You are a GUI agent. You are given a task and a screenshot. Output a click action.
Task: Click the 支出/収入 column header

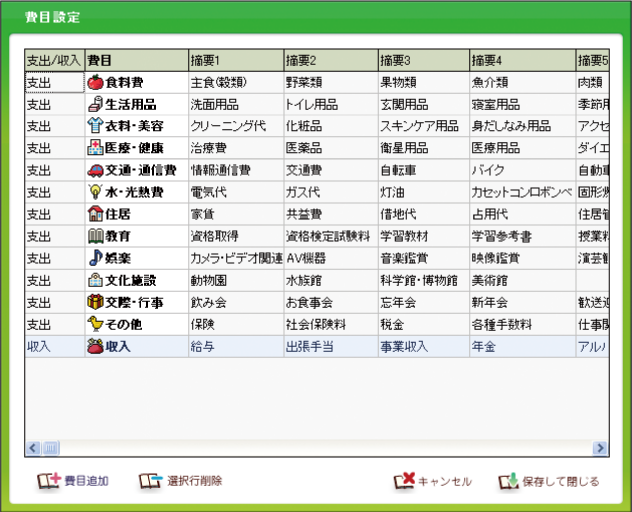(54, 60)
